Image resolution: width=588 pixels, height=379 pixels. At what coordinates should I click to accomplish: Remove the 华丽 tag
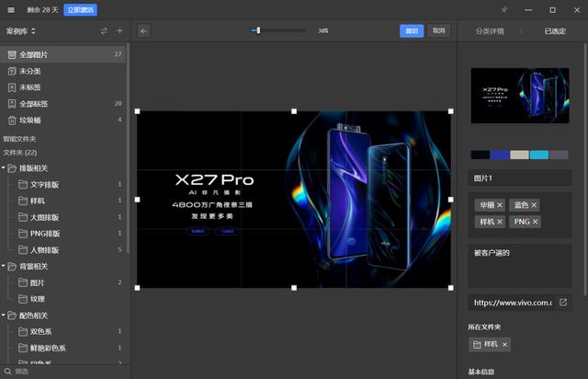tap(500, 205)
